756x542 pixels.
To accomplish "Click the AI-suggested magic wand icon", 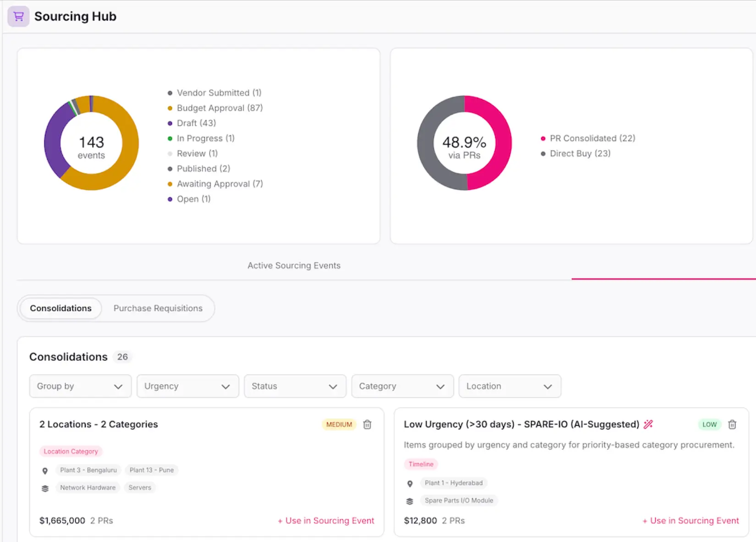I will coord(648,424).
